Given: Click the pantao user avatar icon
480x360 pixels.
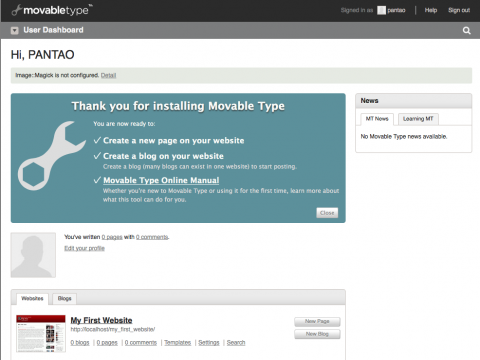Looking at the screenshot, I should pyautogui.click(x=381, y=10).
